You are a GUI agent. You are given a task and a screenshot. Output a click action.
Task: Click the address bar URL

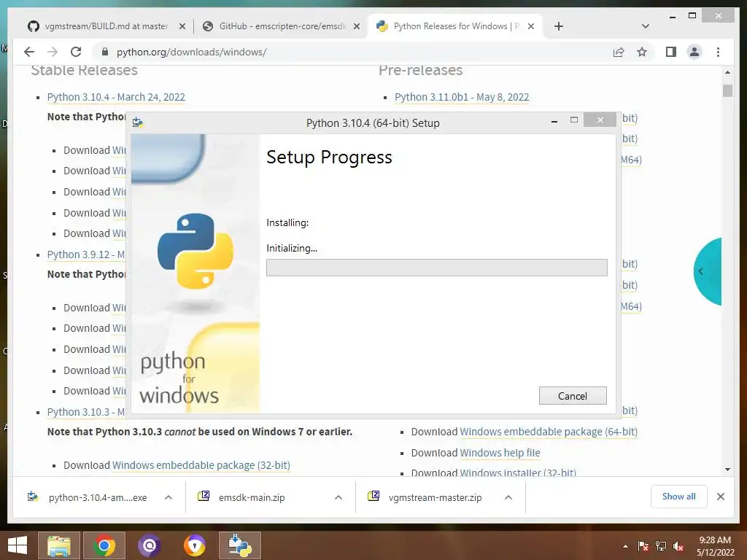click(x=192, y=52)
